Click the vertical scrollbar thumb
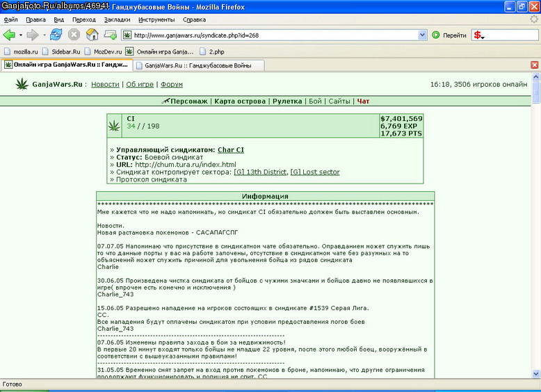 coord(536,92)
